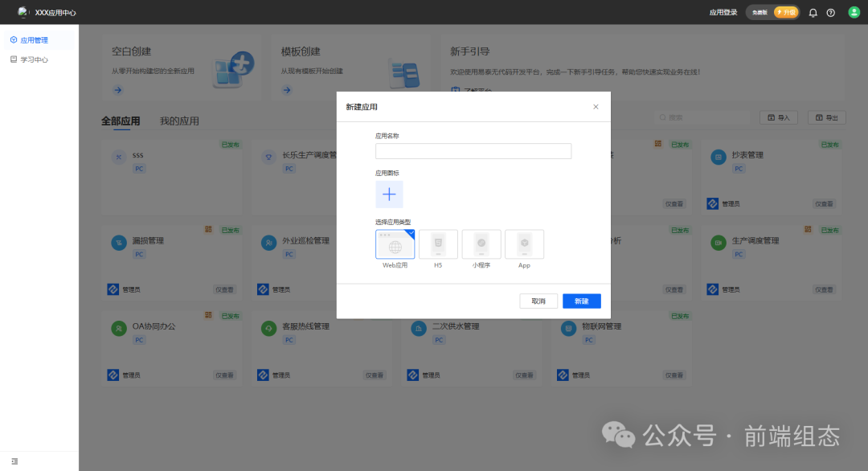Viewport: 868px width, 471px height.
Task: Click the 管理员 icon on 抄表管理 card
Action: (x=712, y=203)
